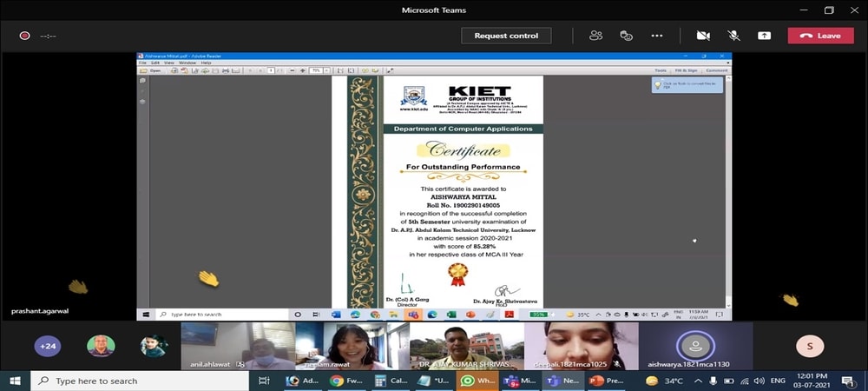
Task: Open the meeting chat and reactions icon
Action: [x=626, y=36]
